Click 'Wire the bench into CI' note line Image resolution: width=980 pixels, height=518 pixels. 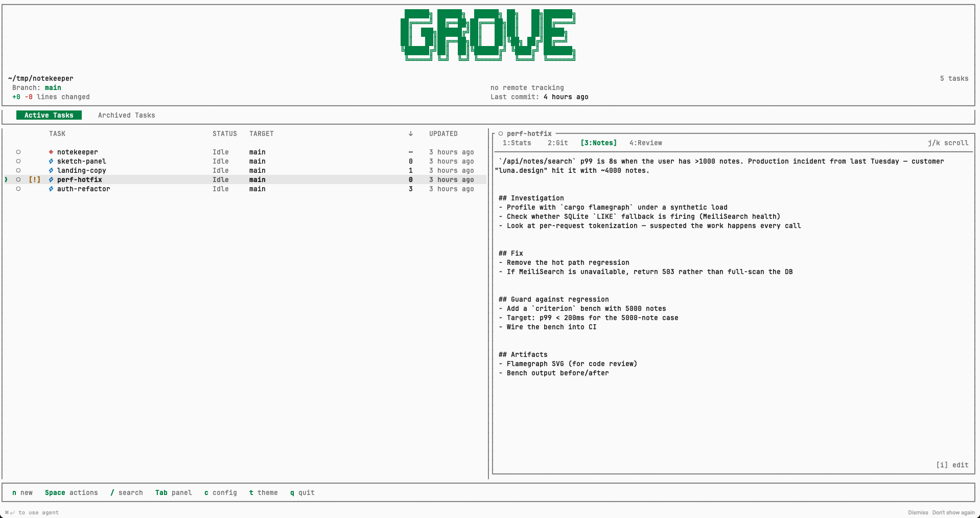(x=548, y=327)
